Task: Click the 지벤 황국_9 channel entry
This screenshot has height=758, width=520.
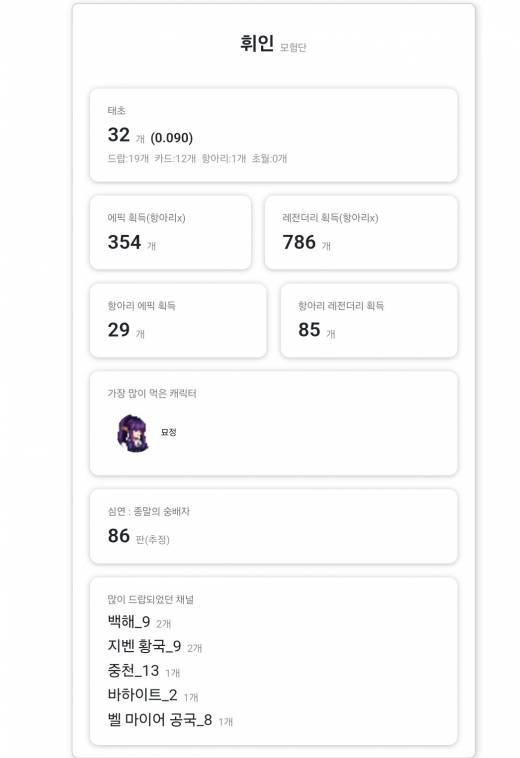Action: point(155,646)
